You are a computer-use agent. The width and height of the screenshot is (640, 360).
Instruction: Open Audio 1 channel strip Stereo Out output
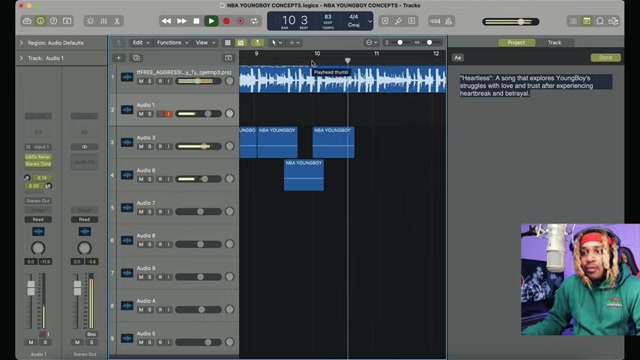pos(38,201)
